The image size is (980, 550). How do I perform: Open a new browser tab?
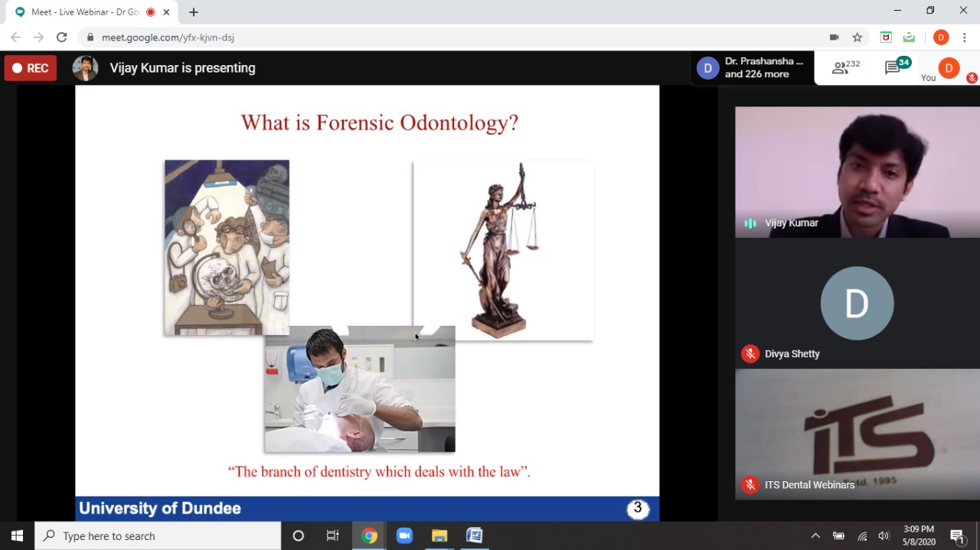(x=194, y=12)
